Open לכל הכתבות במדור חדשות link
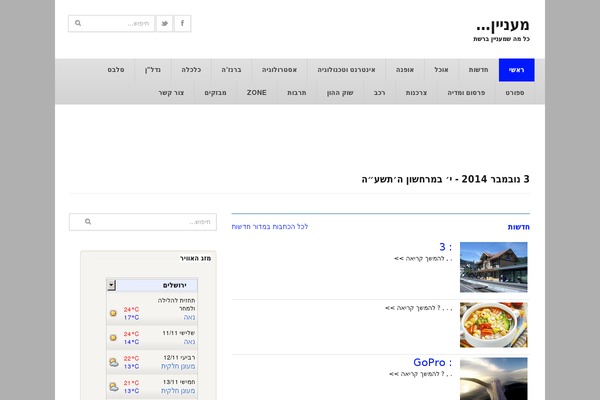 click(270, 227)
